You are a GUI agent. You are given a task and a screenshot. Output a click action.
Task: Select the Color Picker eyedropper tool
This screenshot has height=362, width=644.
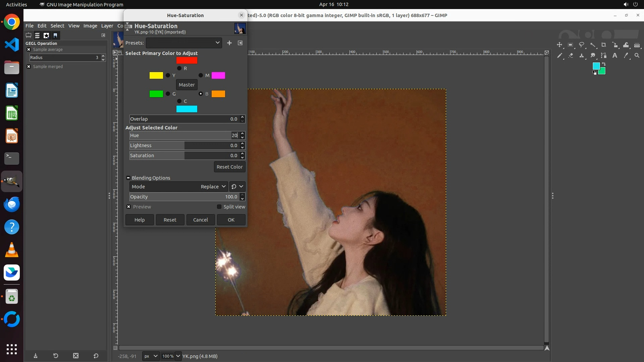tap(626, 56)
